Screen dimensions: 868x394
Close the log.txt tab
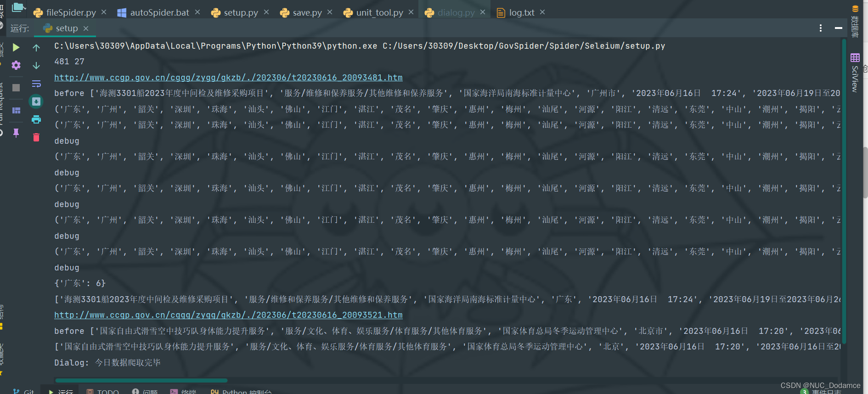542,12
